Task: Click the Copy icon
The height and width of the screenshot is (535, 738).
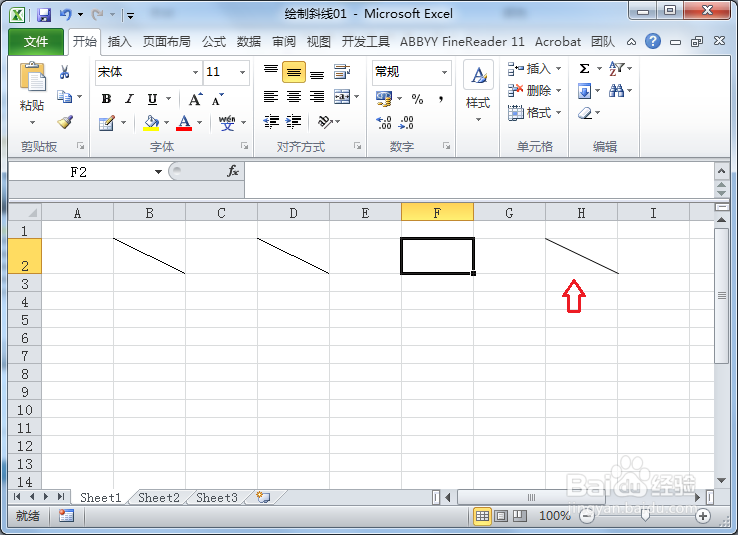Action: pos(64,96)
